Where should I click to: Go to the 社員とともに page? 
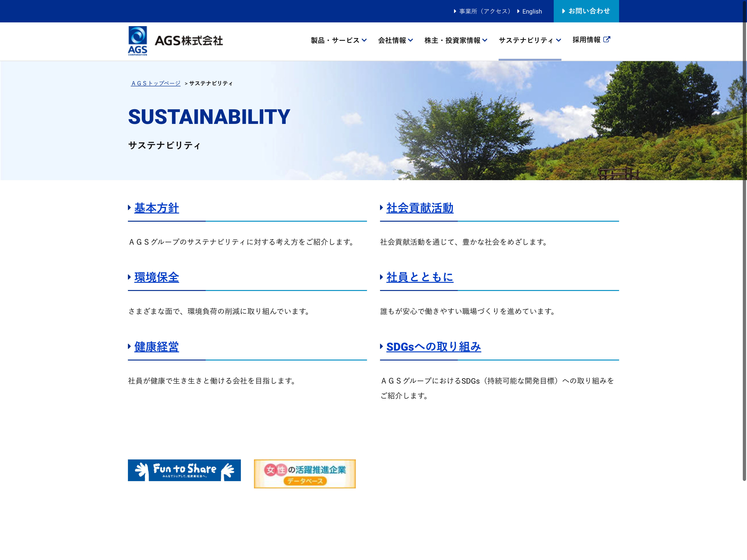coord(419,277)
